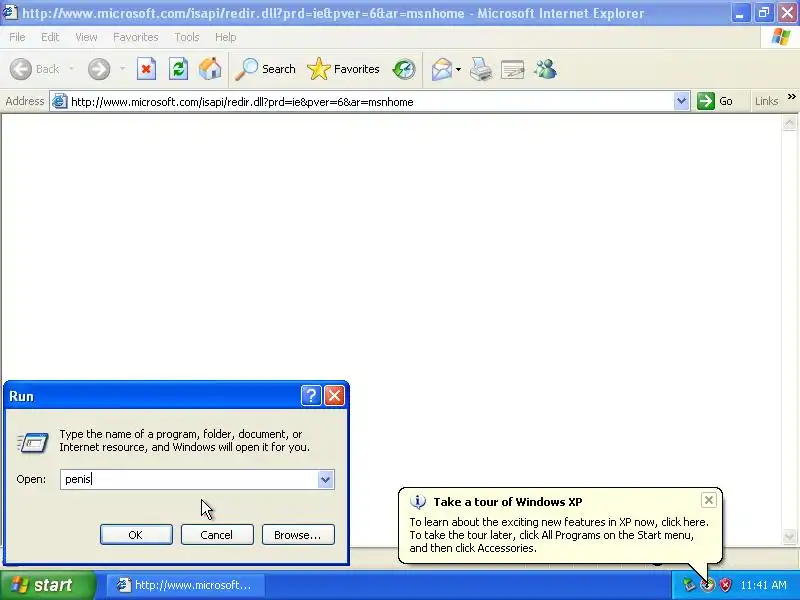Click the Start button
This screenshot has width=800, height=600.
coord(47,585)
